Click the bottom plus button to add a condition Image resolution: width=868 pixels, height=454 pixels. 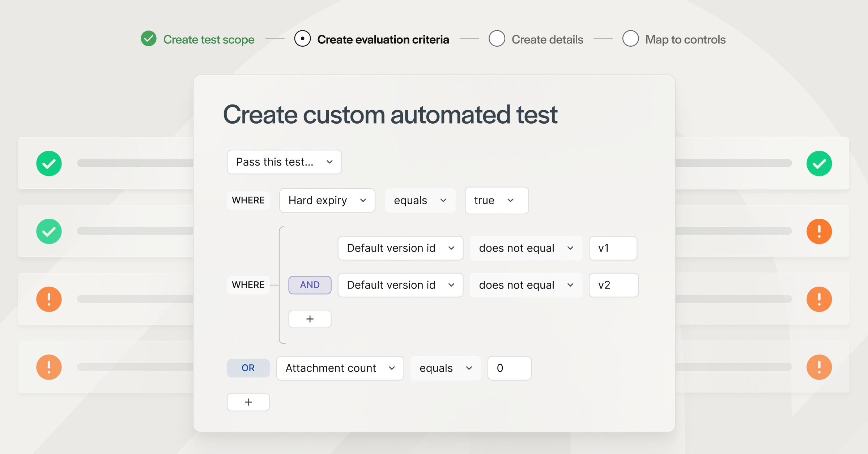pos(248,402)
